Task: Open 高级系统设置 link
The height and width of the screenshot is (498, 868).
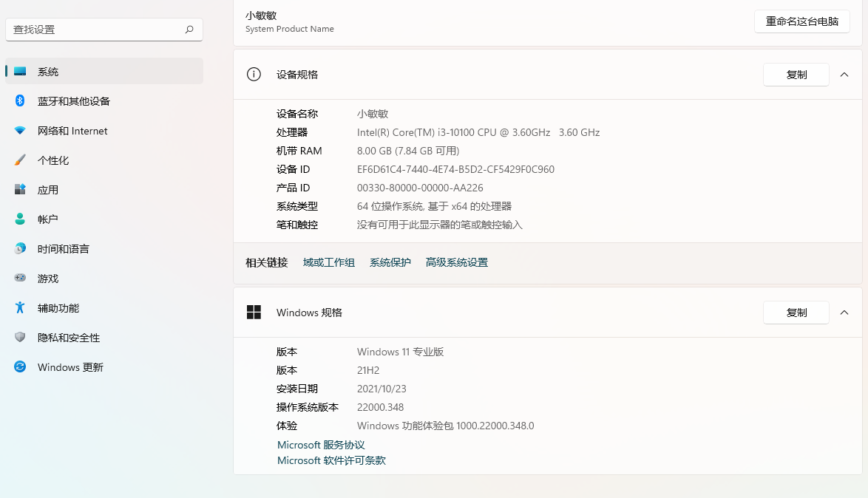Action: click(x=456, y=262)
